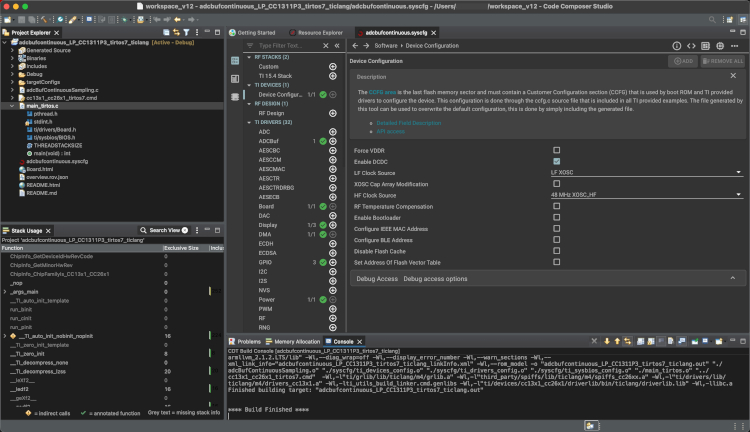The height and width of the screenshot is (432, 750).
Task: Open Search View in Stack Usage
Action: 164,230
